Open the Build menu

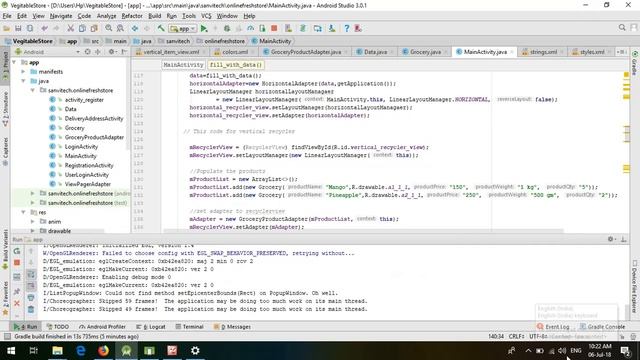[155, 16]
